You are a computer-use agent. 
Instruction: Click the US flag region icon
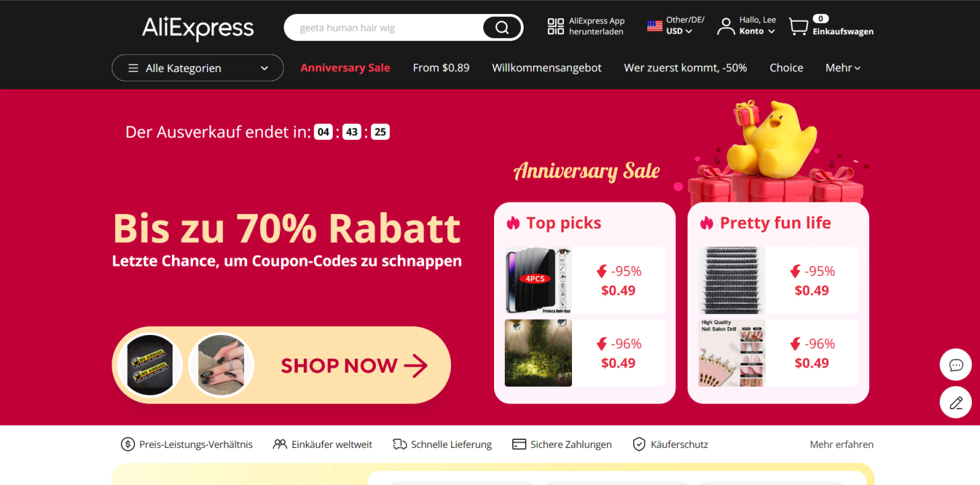coord(655,26)
